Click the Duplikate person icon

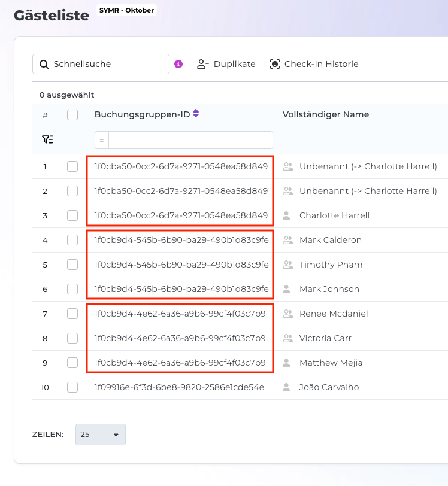[x=202, y=64]
